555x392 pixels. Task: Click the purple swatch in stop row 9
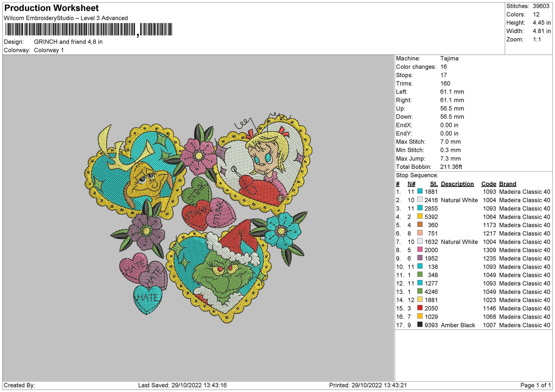pos(420,258)
